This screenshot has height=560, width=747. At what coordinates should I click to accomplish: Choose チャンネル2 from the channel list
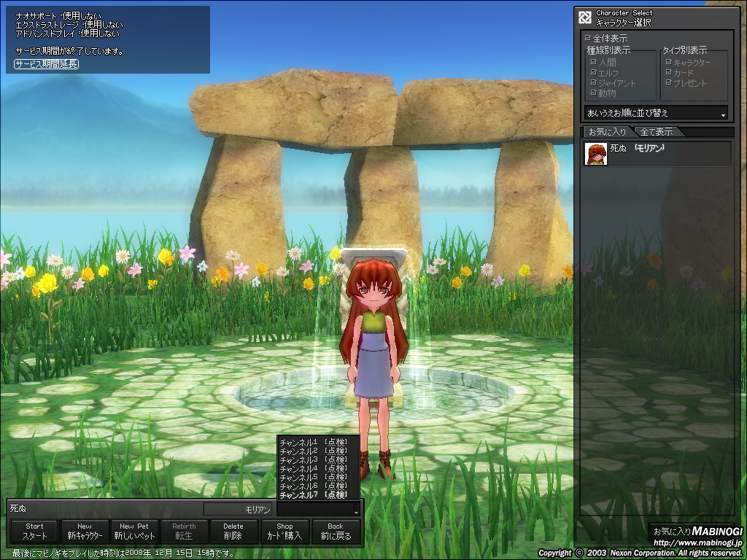[x=314, y=451]
